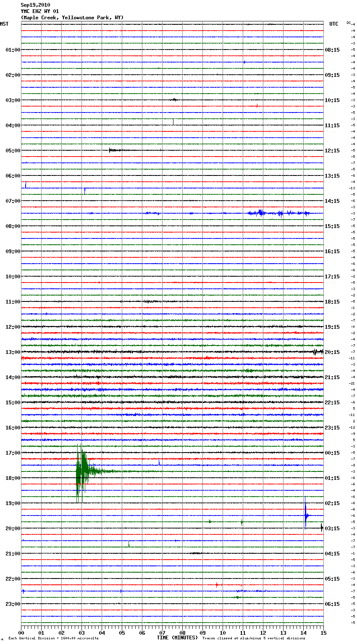Click the 20:15 UTC time label
This screenshot has width=357, height=644.
[x=332, y=352]
